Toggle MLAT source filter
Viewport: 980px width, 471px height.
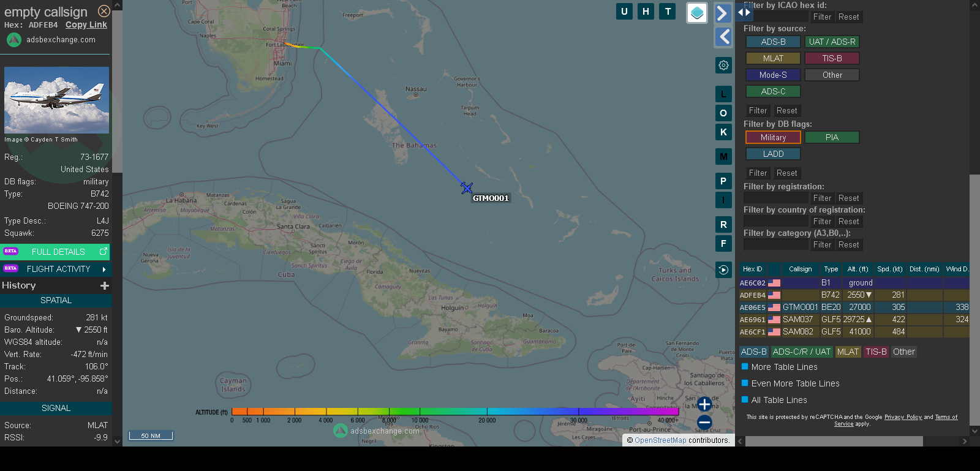pos(773,58)
